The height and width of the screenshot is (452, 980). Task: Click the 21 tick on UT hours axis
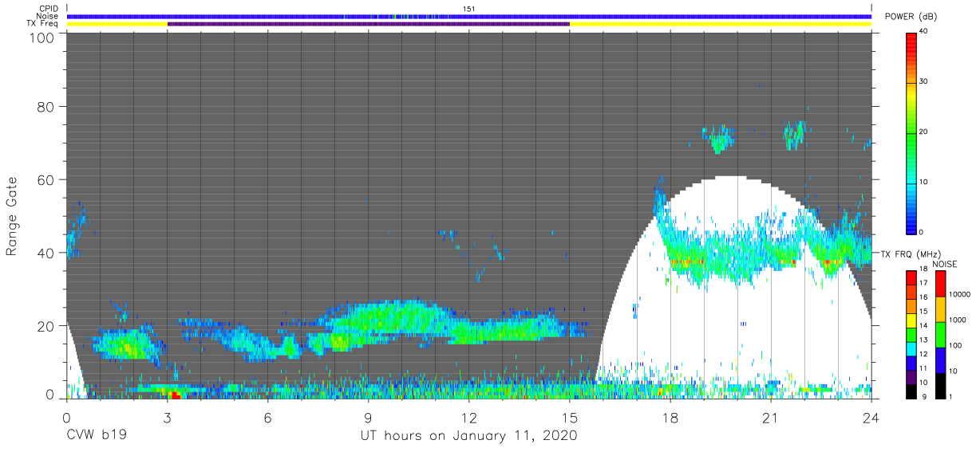[771, 417]
